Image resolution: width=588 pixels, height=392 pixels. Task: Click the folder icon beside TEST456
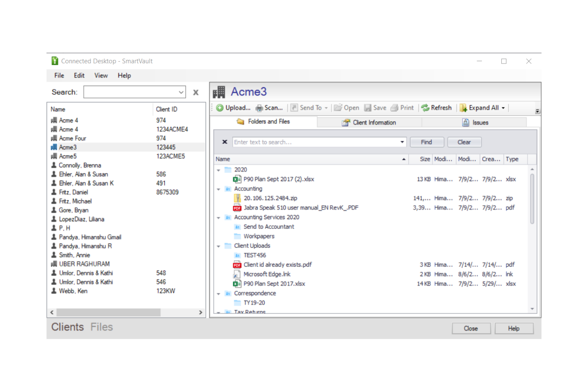238,255
